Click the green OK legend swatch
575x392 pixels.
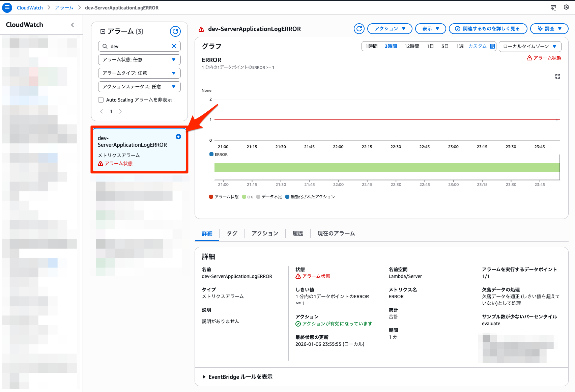[244, 197]
